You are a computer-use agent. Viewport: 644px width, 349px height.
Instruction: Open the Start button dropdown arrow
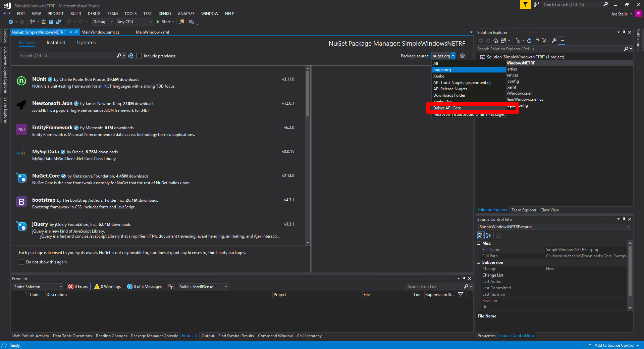point(173,22)
